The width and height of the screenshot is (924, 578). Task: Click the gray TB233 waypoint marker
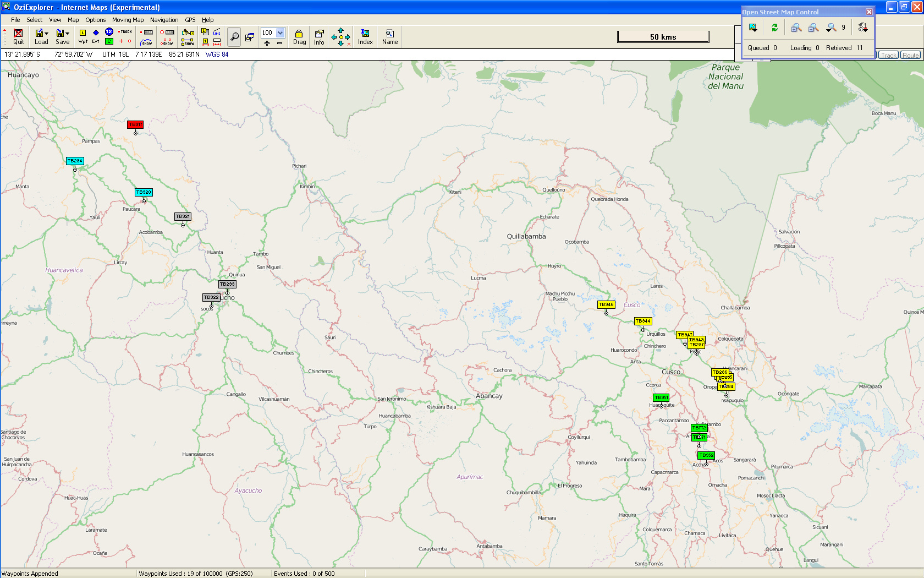(x=227, y=284)
